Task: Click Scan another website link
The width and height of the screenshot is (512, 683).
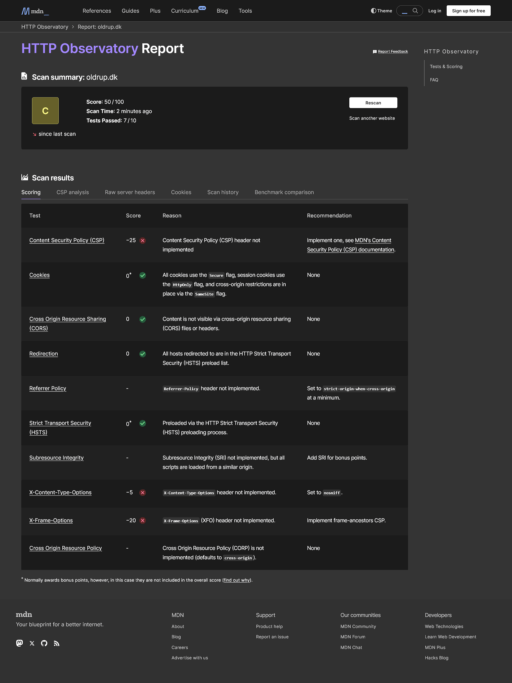Action: 372,118
